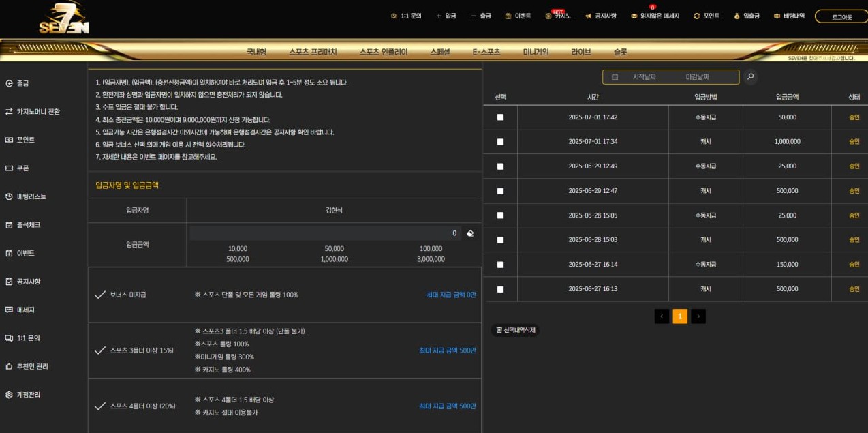Viewport: 868px width, 433px height.
Task: Go to next page with right chevron
Action: point(698,316)
